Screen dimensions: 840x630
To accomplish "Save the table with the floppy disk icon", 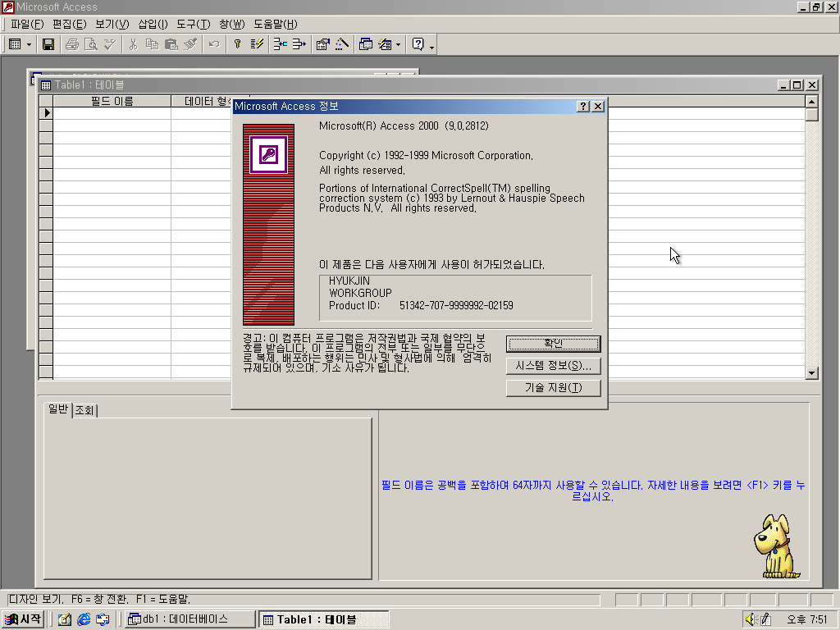I will (x=48, y=44).
